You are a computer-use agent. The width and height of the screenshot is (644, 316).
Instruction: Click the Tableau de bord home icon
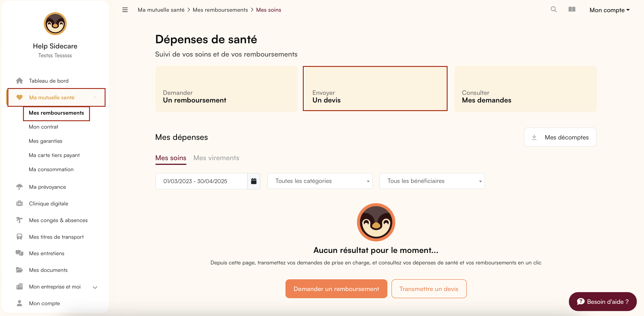[19, 81]
